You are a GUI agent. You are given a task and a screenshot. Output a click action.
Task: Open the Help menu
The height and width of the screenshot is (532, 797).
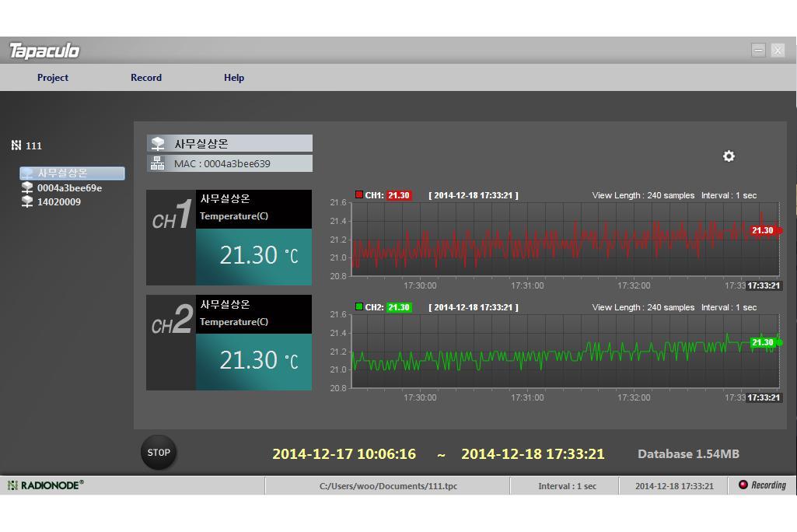pyautogui.click(x=234, y=78)
